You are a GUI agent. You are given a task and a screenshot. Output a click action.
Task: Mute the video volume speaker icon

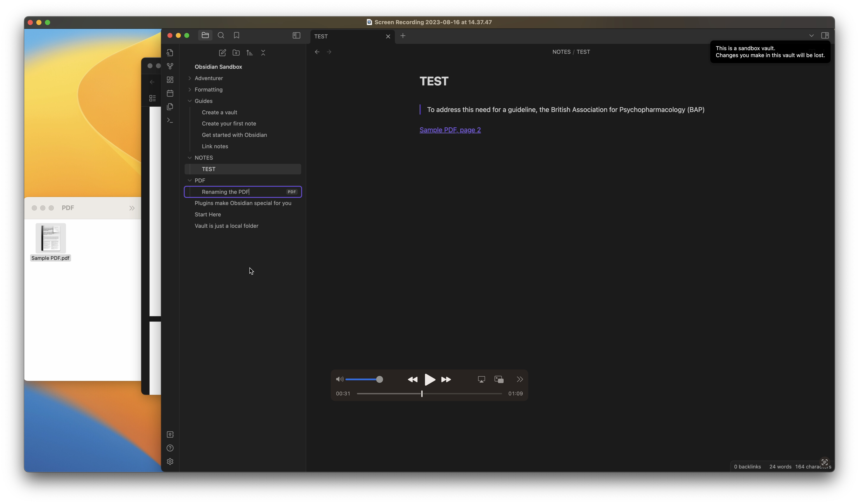pyautogui.click(x=339, y=379)
